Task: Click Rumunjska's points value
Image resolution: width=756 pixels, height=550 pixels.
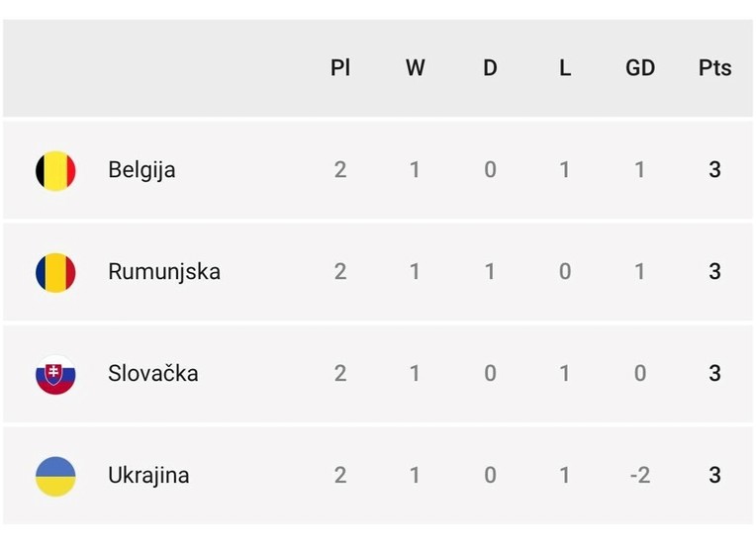Action: pyautogui.click(x=714, y=272)
